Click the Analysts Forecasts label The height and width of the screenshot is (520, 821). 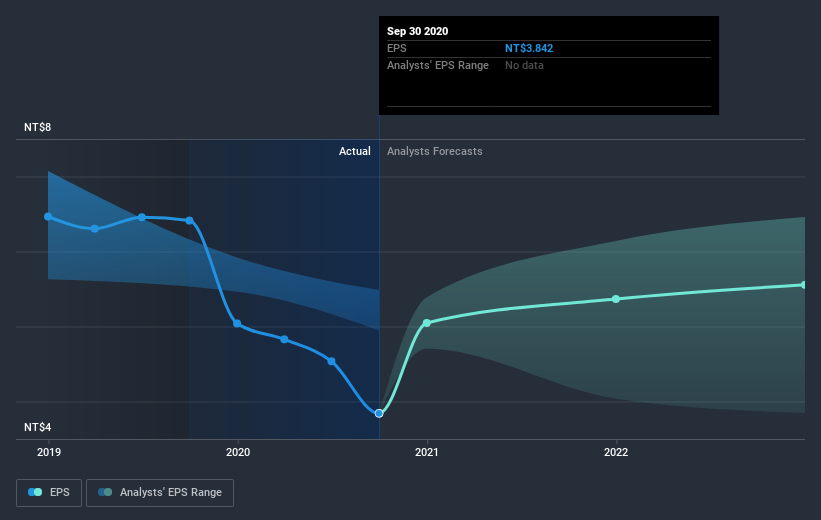tap(435, 151)
